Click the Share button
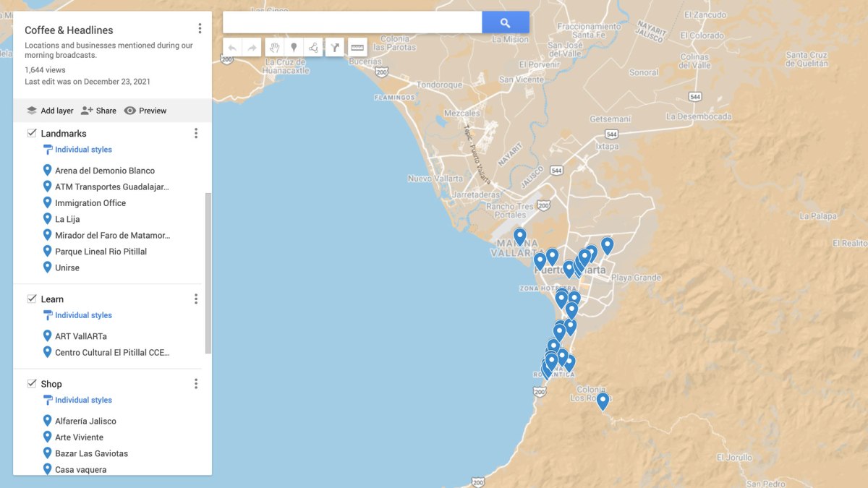This screenshot has width=868, height=488. click(98, 111)
